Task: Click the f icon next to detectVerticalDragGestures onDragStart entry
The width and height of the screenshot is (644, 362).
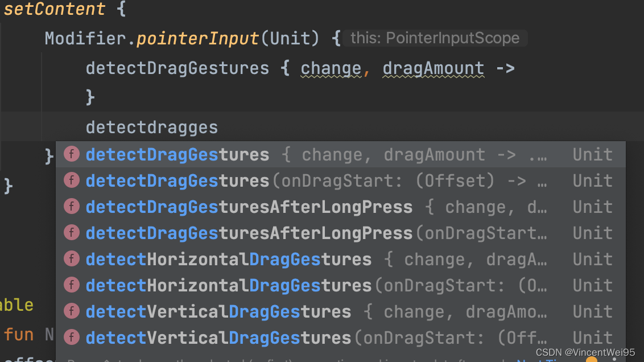Action: (x=71, y=338)
